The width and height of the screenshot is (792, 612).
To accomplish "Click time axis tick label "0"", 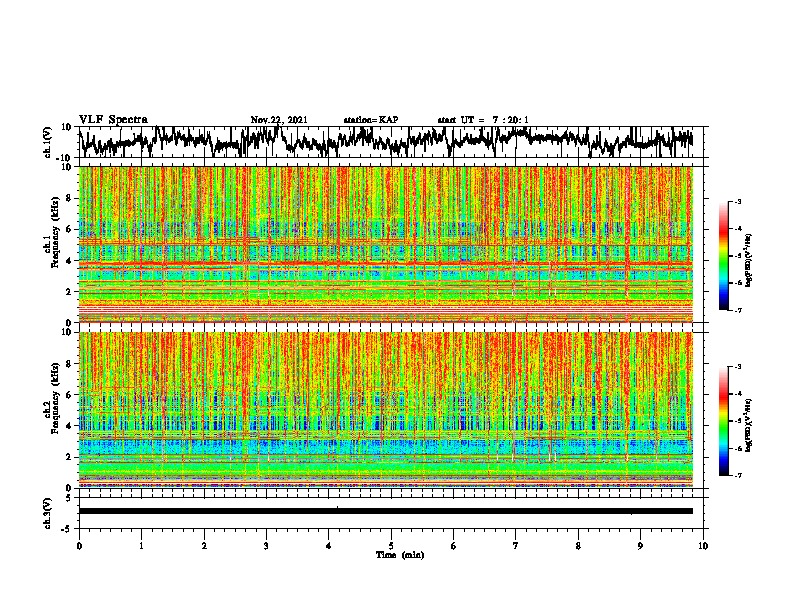I will [x=79, y=546].
